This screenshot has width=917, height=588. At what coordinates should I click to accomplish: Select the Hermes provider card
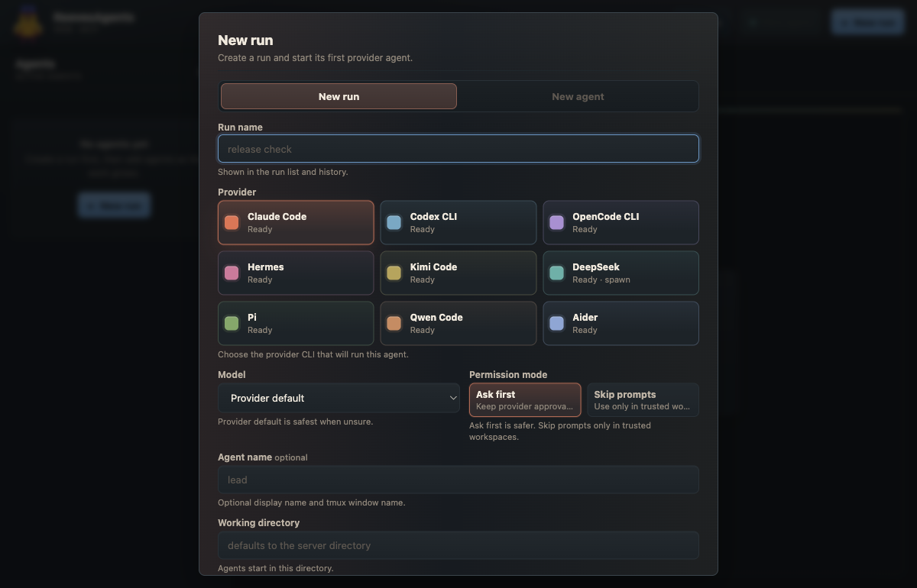296,273
